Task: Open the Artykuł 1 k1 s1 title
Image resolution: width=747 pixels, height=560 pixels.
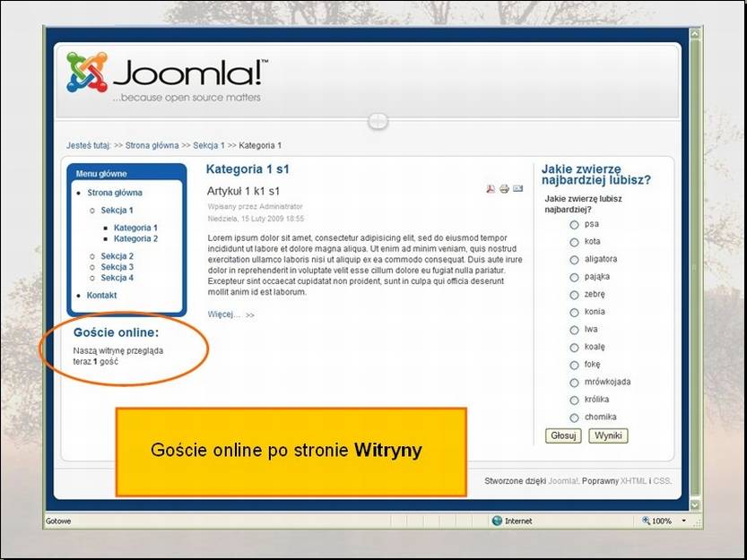Action: [x=243, y=192]
